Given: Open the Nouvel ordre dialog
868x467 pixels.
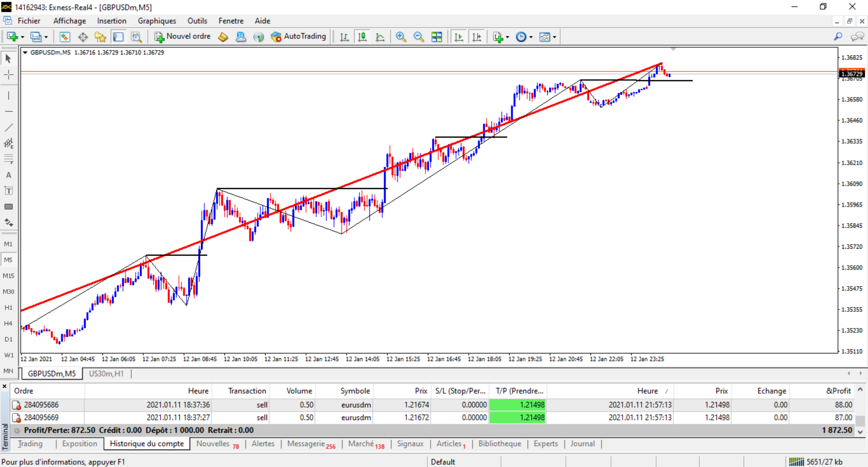Looking at the screenshot, I should [182, 36].
